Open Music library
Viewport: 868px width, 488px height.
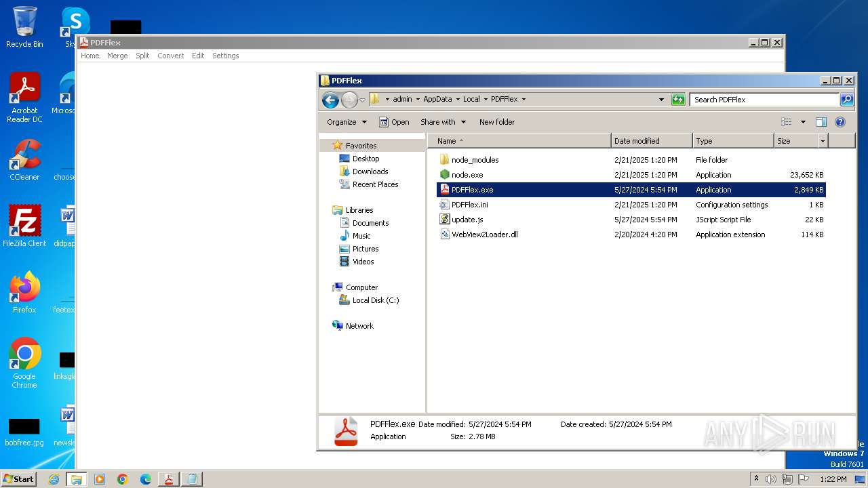click(361, 236)
